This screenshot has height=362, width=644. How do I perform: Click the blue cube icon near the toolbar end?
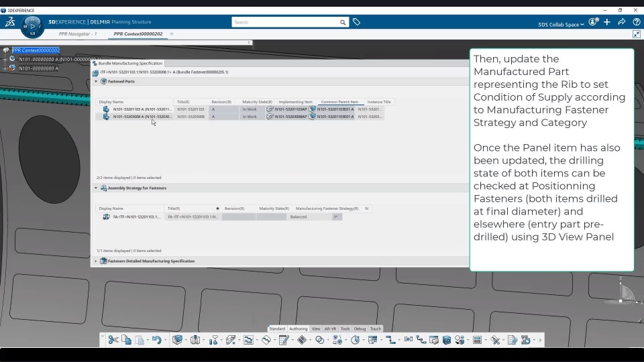pos(447,340)
